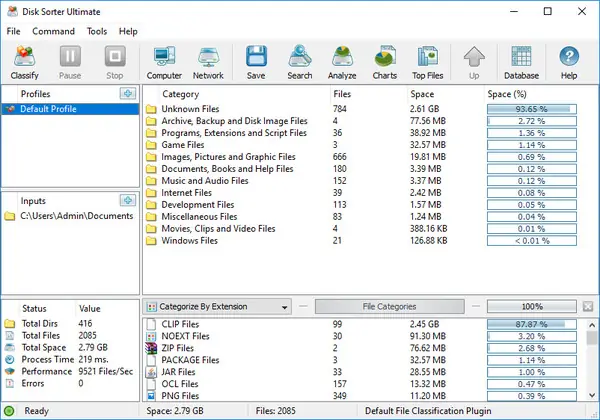Click the 87.87 % CLIP Files bar
The height and width of the screenshot is (420, 600).
pos(532,324)
